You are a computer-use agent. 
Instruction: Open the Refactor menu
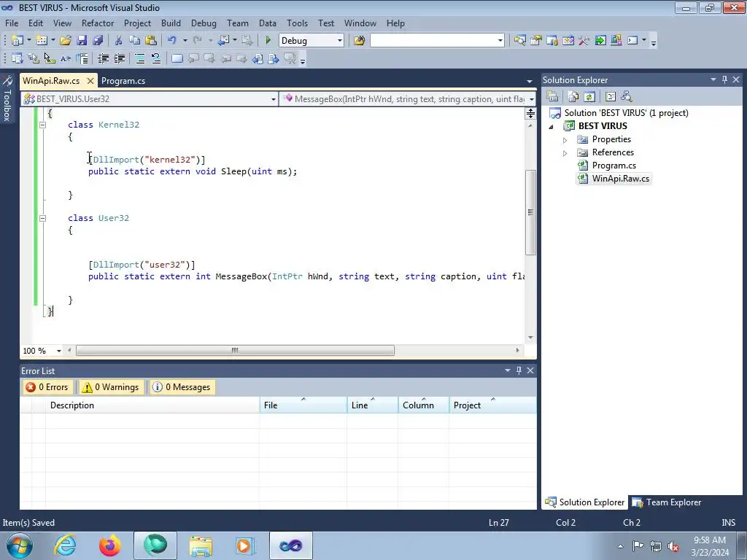click(x=98, y=23)
